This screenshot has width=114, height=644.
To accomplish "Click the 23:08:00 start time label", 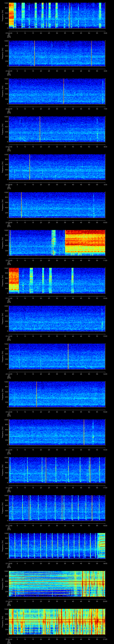I will pyautogui.click(x=9, y=184).
